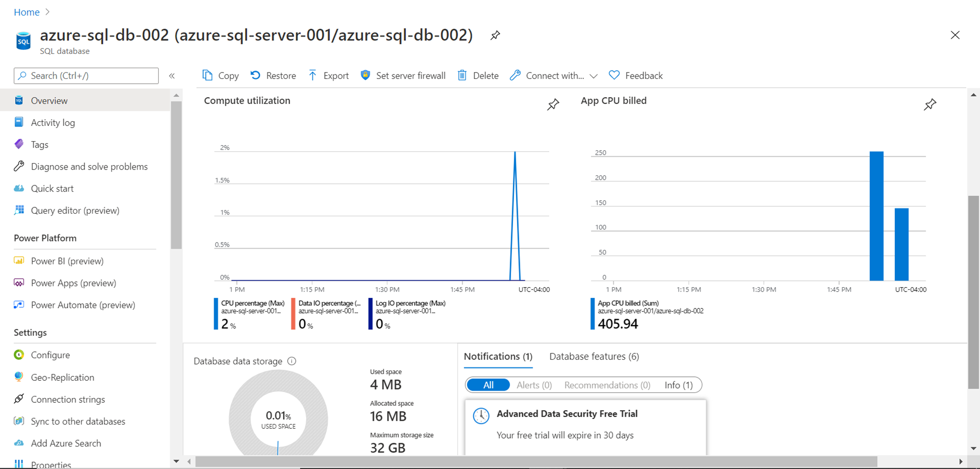Viewport: 980px width, 469px height.
Task: Click the Database data storage info icon
Action: point(292,361)
